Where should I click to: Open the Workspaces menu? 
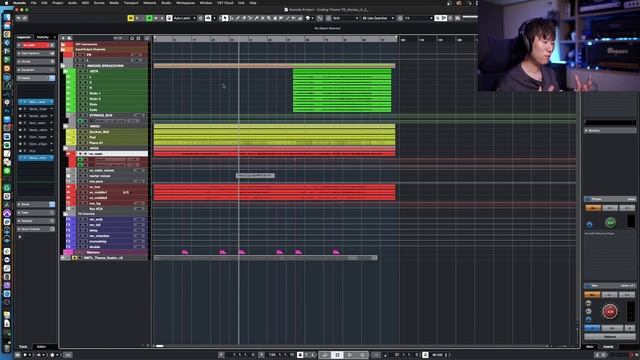[x=185, y=3]
